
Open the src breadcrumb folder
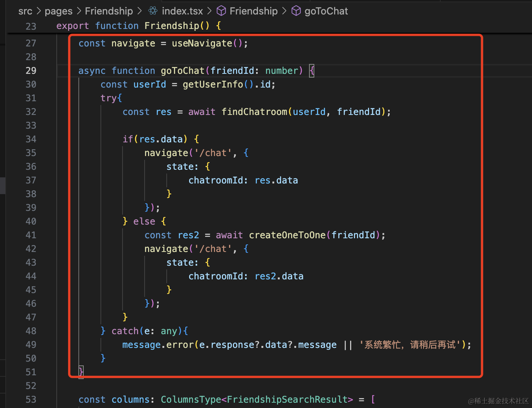(x=25, y=11)
